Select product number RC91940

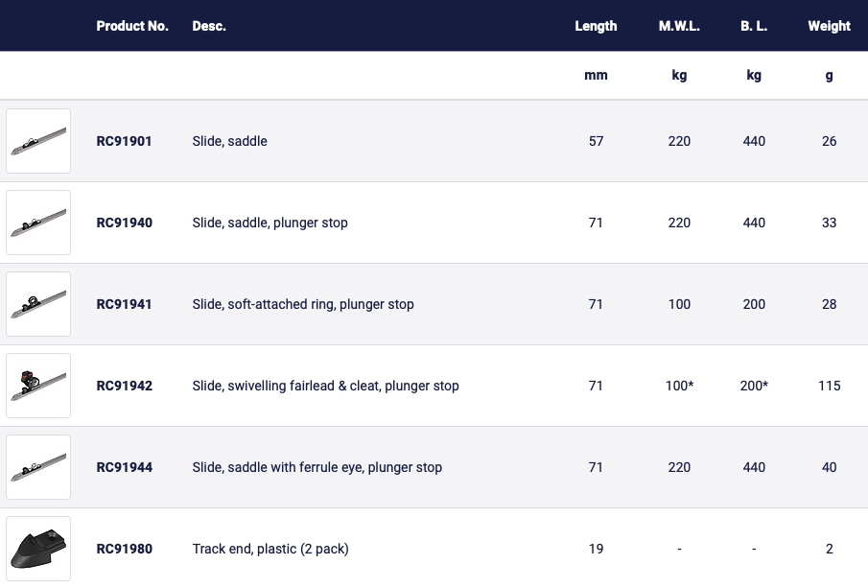click(x=124, y=223)
